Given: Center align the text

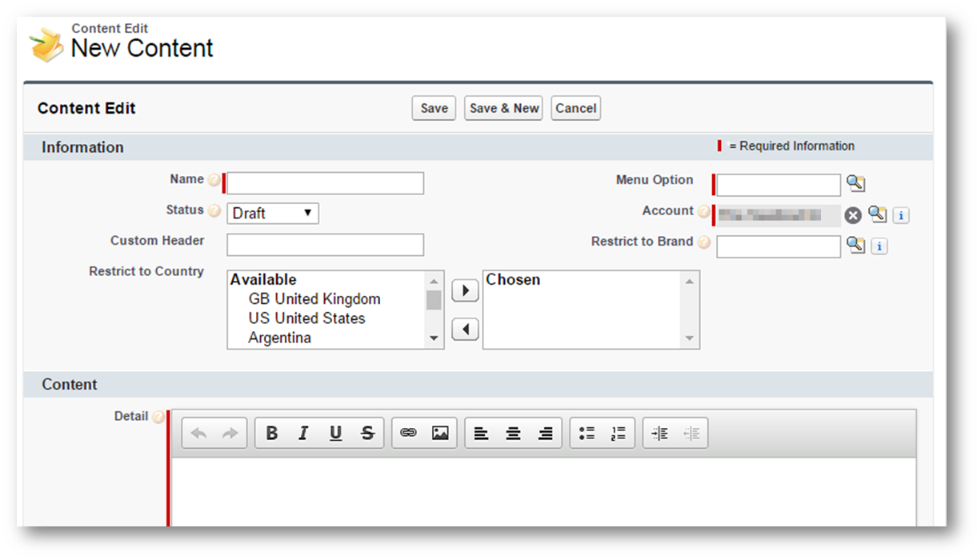Looking at the screenshot, I should pos(513,434).
